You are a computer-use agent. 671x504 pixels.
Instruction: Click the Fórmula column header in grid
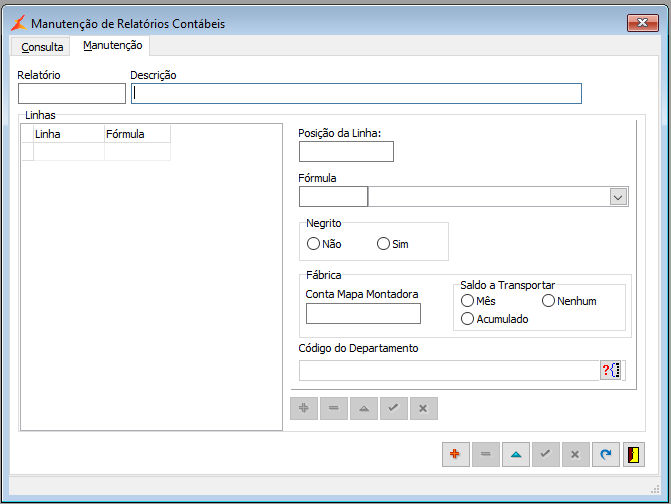137,134
